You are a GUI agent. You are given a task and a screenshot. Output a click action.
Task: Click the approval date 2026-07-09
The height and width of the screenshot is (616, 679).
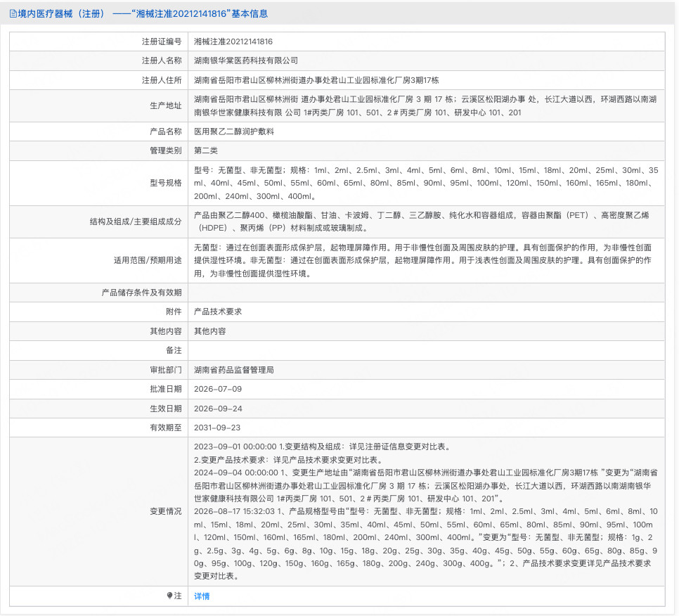(x=218, y=389)
